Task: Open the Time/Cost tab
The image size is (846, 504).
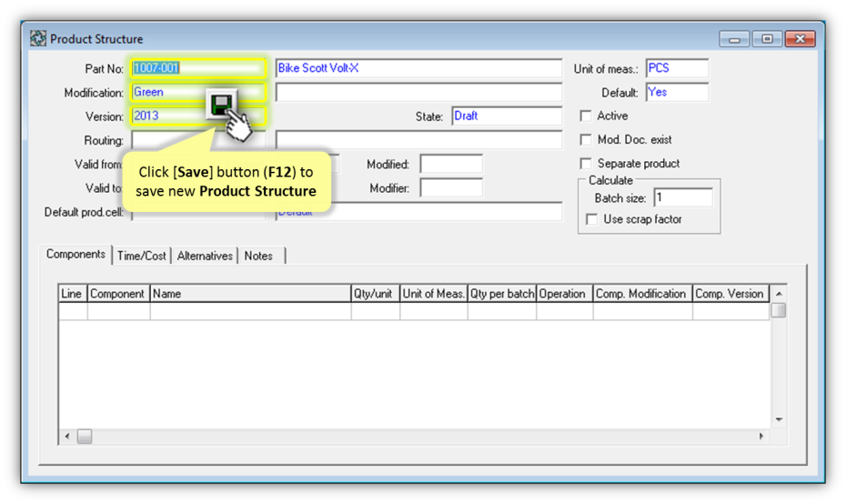Action: pyautogui.click(x=141, y=256)
